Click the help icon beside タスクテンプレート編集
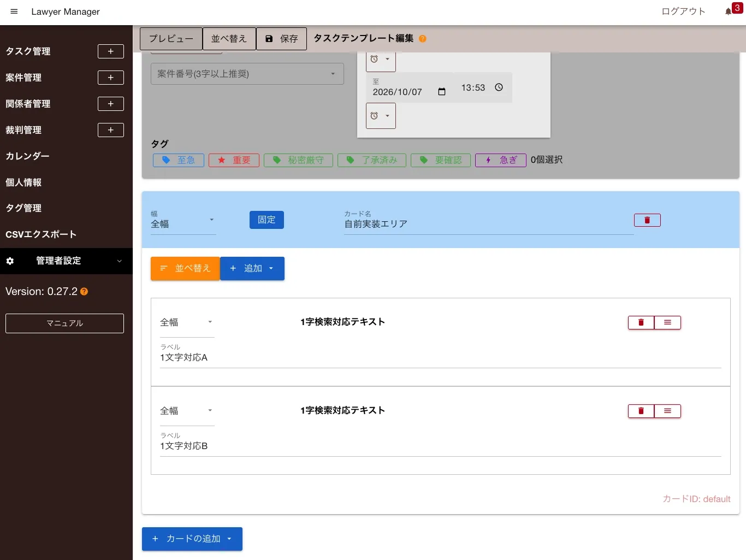The height and width of the screenshot is (560, 746). coord(423,39)
